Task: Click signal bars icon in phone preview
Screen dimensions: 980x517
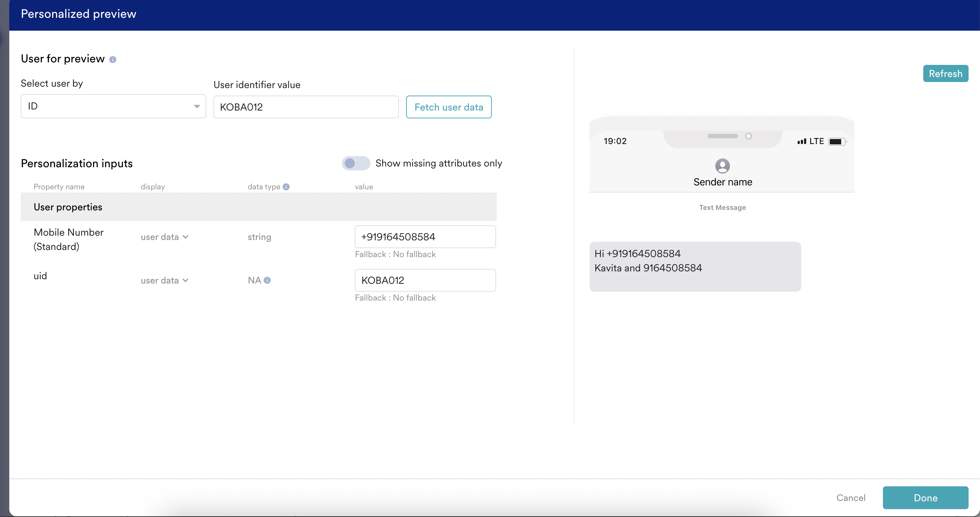Action: [802, 142]
